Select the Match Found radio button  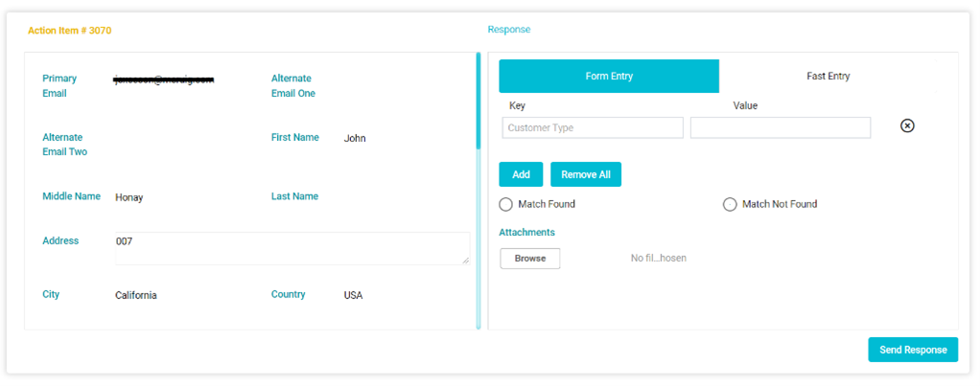[505, 204]
